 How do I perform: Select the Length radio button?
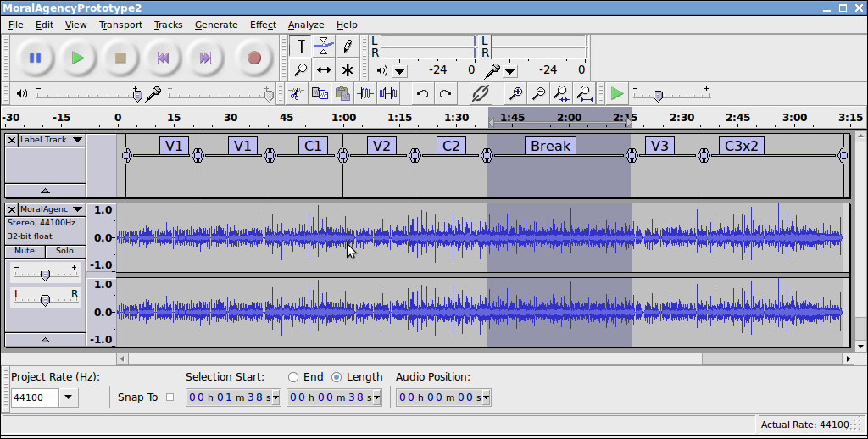click(337, 377)
